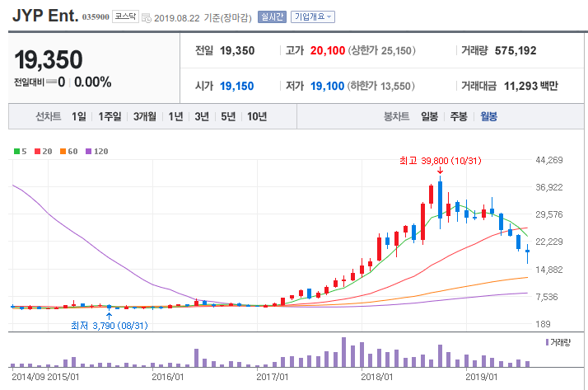Click the 거래량 value 575,192
This screenshot has height=390, width=588.
tap(516, 50)
